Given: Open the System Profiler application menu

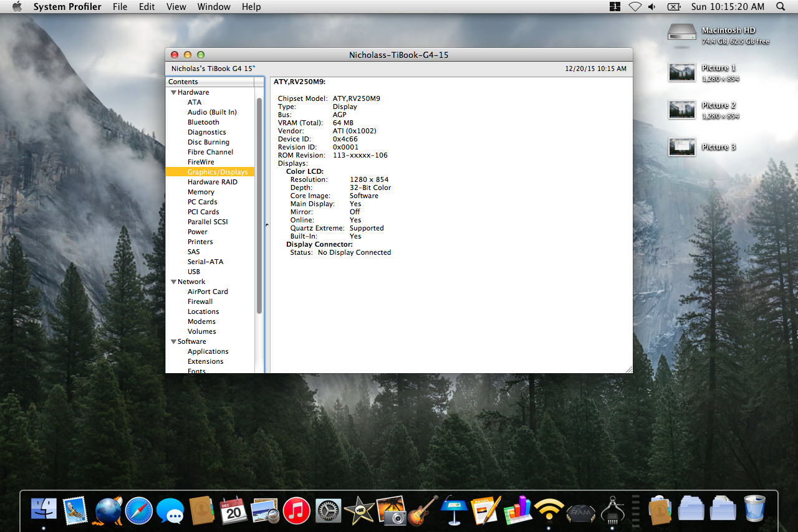Looking at the screenshot, I should (67, 7).
